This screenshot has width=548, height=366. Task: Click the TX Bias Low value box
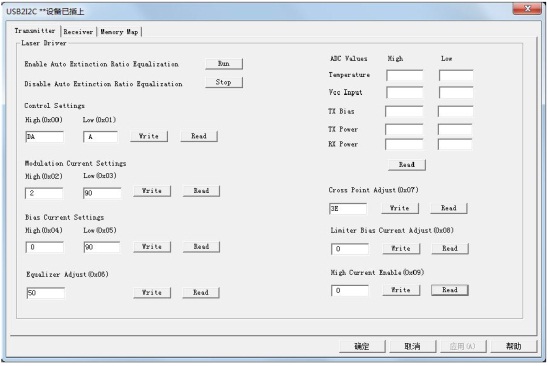pyautogui.click(x=455, y=111)
